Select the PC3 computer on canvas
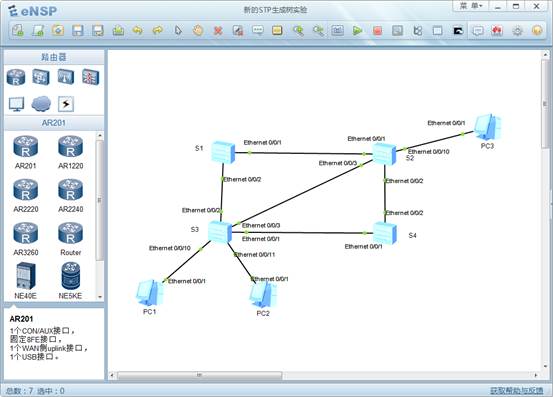 click(487, 127)
